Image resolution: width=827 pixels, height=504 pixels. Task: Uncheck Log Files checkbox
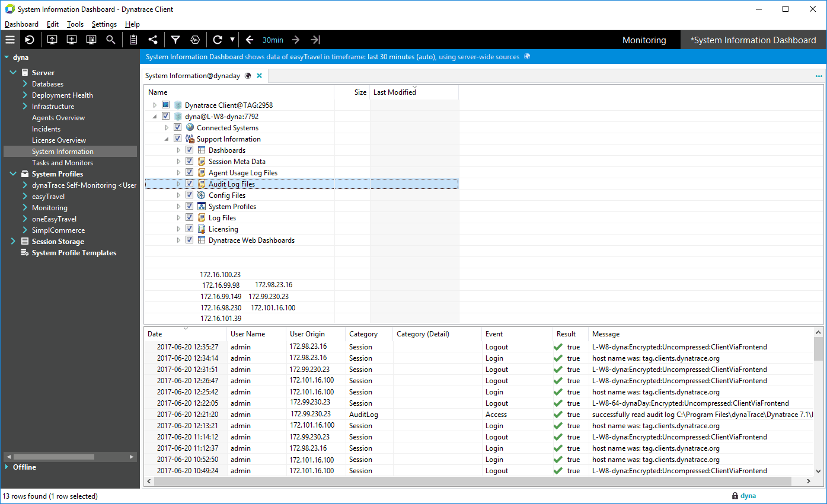pos(189,217)
